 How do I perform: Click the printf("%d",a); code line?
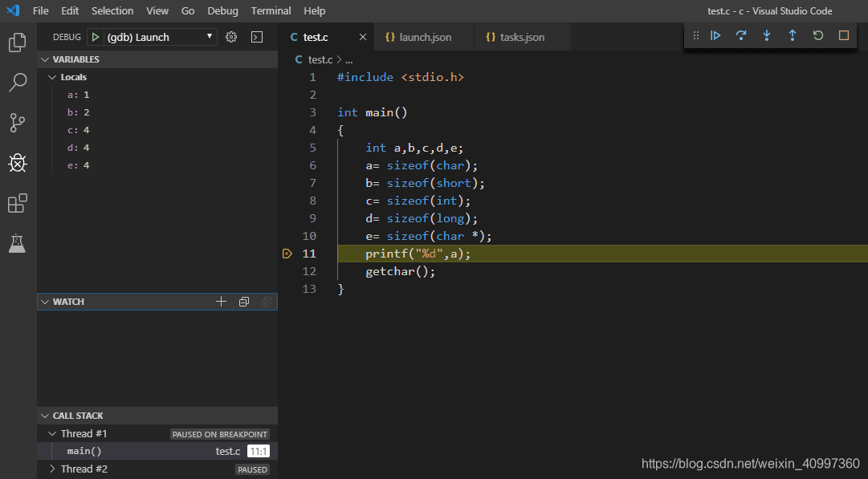point(418,254)
